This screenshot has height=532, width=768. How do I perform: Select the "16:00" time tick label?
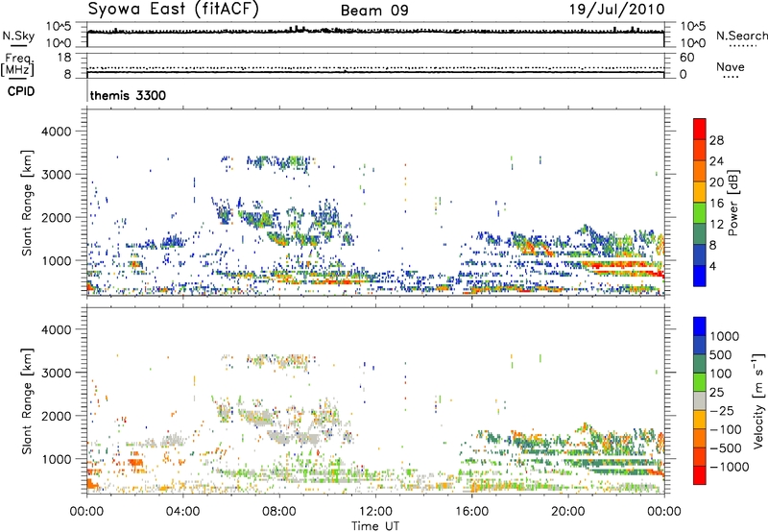coord(471,512)
